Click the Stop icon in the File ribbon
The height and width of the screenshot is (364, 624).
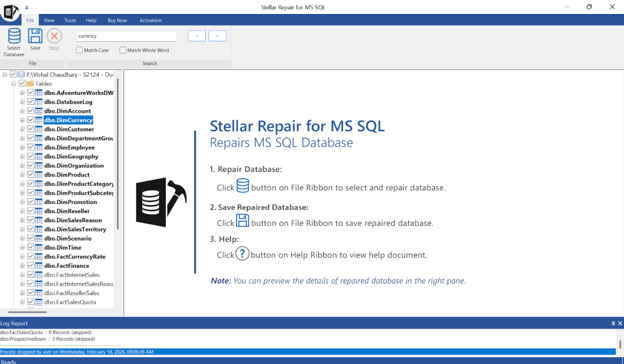pos(54,38)
